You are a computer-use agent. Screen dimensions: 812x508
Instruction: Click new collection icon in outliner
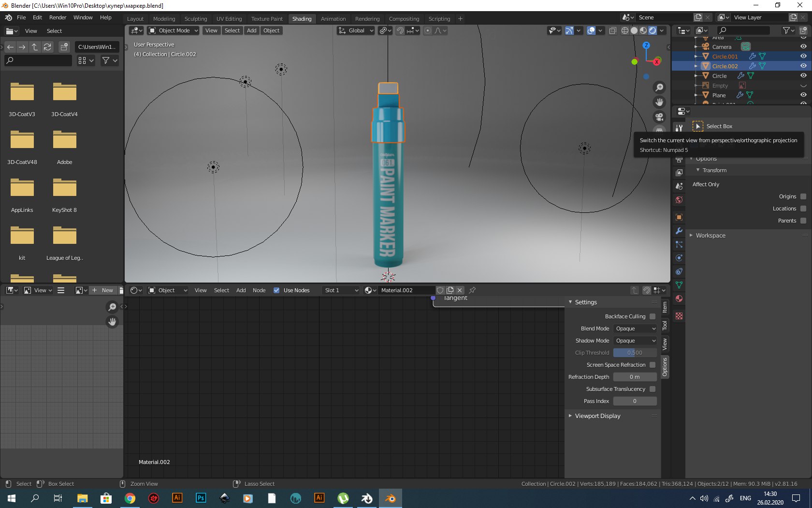[803, 30]
